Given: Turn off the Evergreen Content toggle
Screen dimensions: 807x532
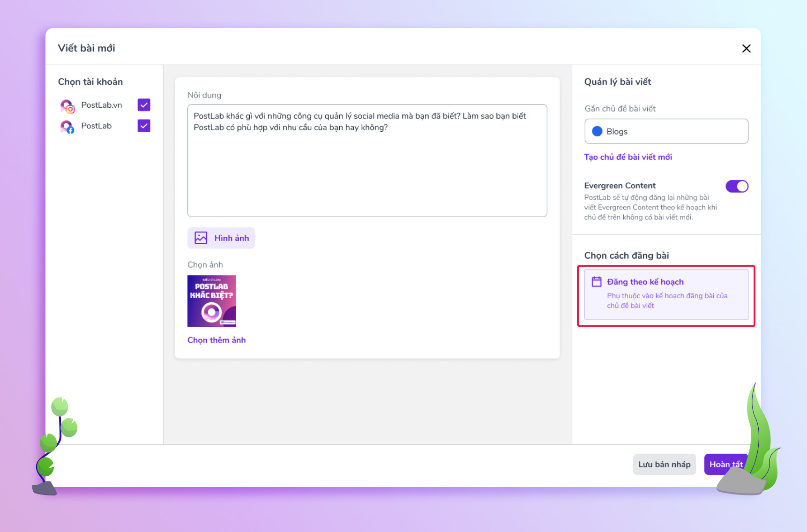Looking at the screenshot, I should [x=737, y=186].
